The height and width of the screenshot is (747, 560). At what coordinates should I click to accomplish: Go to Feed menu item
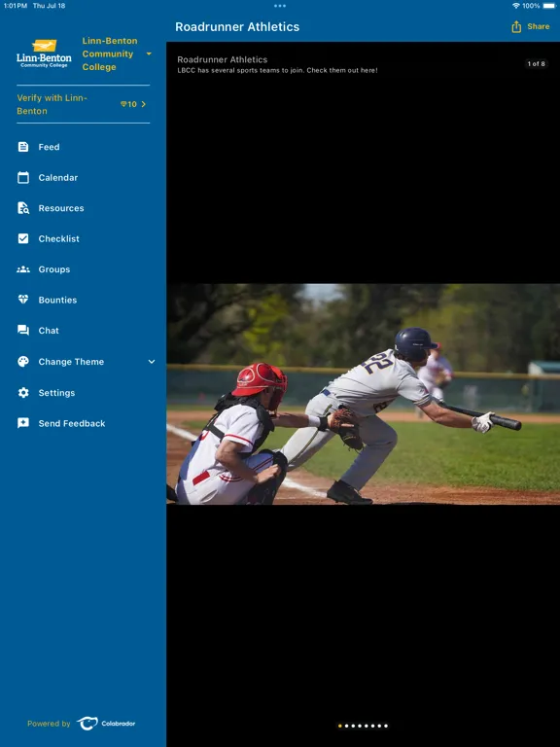click(x=49, y=147)
